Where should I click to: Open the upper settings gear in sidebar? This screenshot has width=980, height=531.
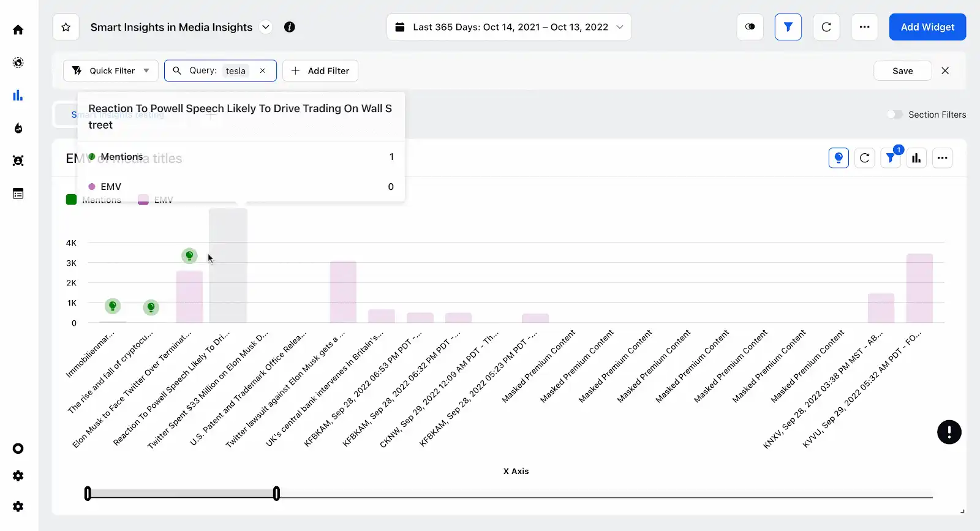pos(18,476)
